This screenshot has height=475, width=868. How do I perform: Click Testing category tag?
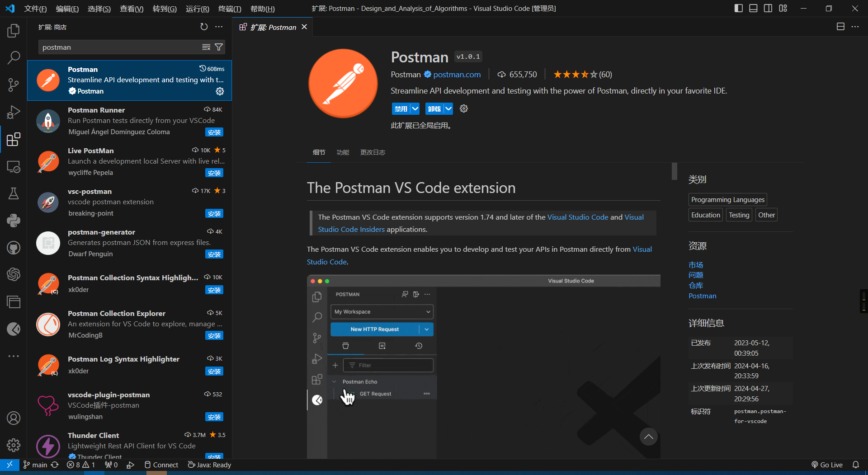[x=739, y=215]
